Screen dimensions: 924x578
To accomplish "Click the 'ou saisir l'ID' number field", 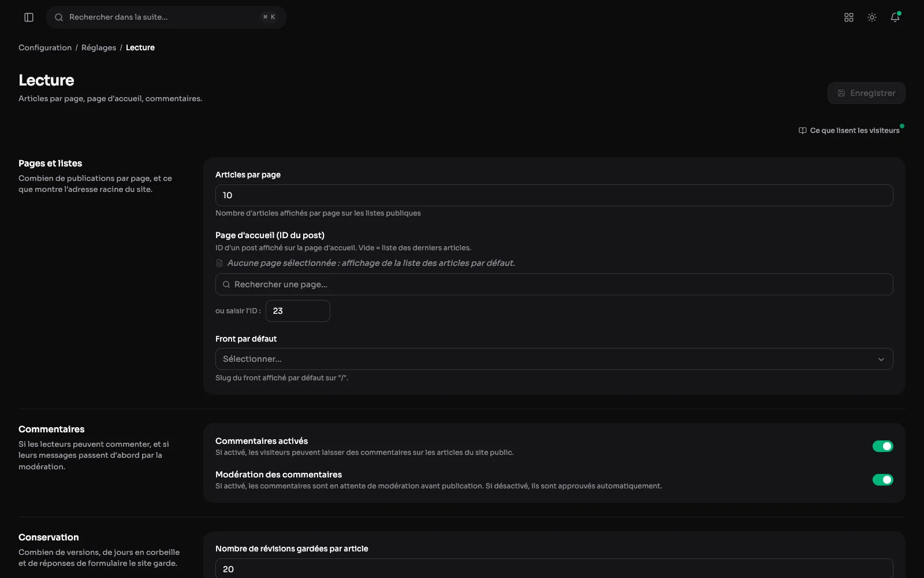I will click(298, 311).
